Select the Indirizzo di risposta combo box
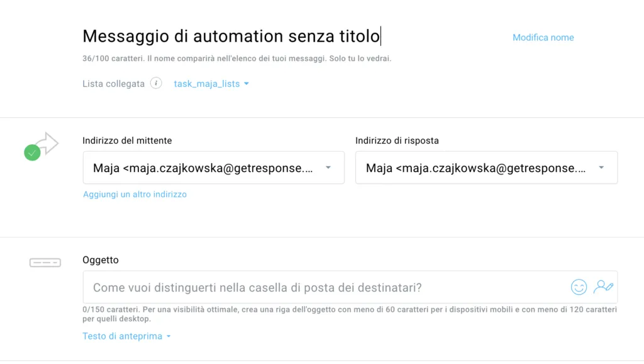Screen dimensions: 644x364 tap(486, 168)
